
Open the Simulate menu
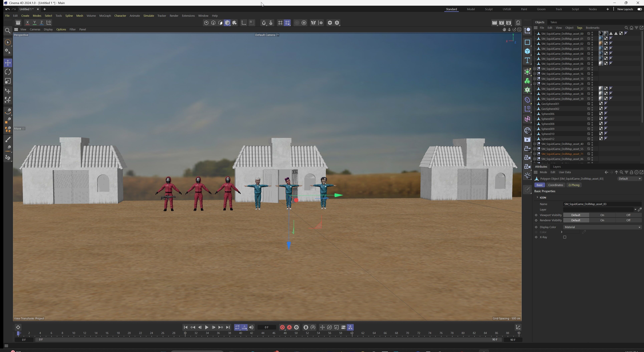coord(148,16)
